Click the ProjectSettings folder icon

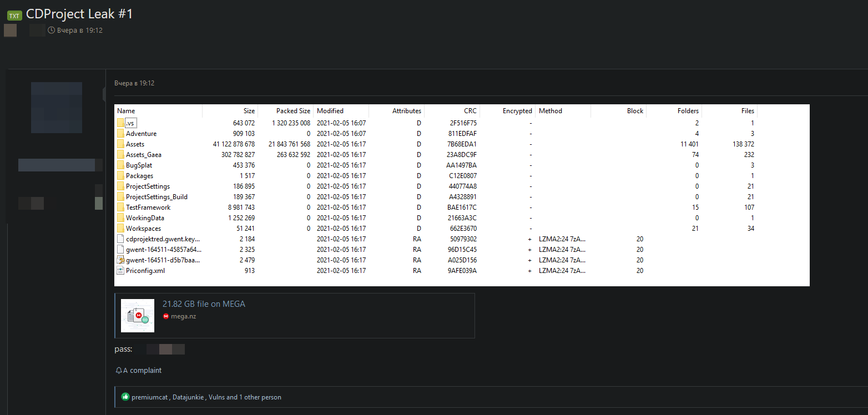coord(120,186)
